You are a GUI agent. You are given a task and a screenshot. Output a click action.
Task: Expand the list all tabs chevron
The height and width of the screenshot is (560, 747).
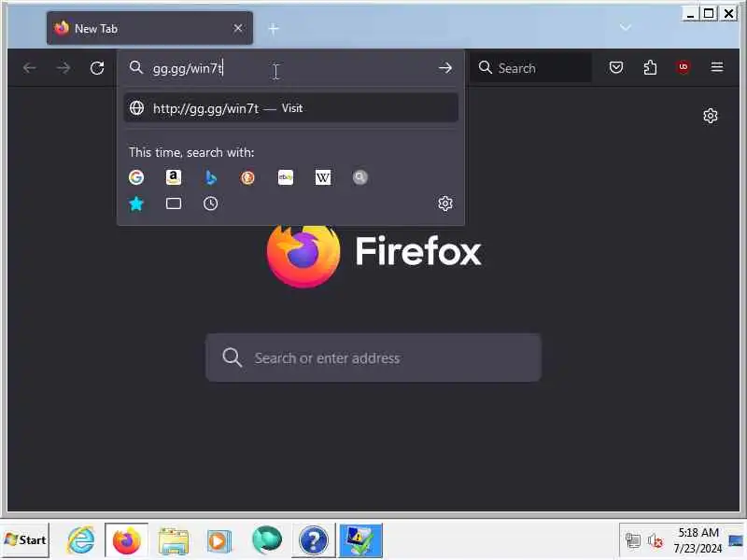click(x=626, y=28)
